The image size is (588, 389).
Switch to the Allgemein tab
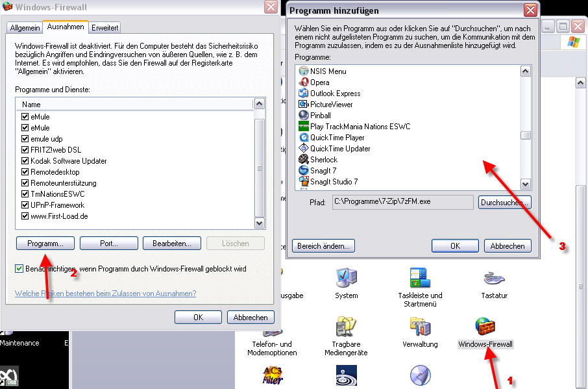coord(25,28)
